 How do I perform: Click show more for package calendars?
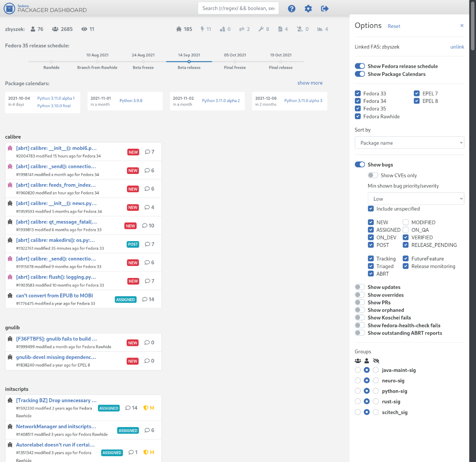coord(310,83)
